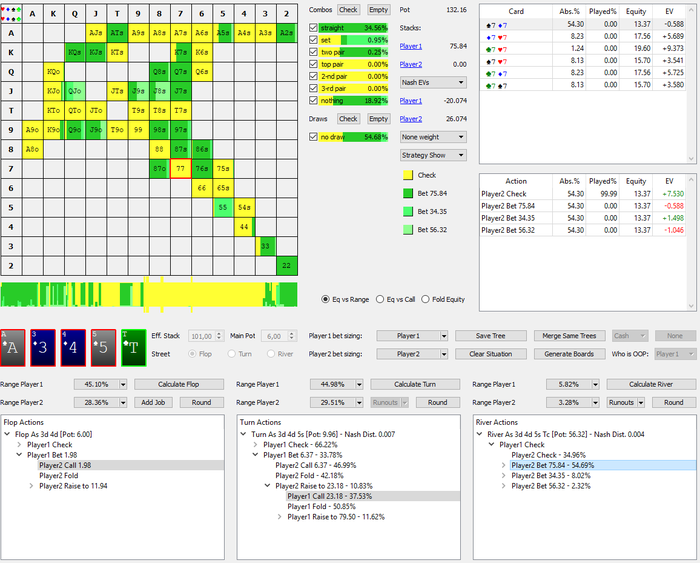Image resolution: width=700 pixels, height=563 pixels.
Task: Click the Add Job button
Action: (x=153, y=402)
